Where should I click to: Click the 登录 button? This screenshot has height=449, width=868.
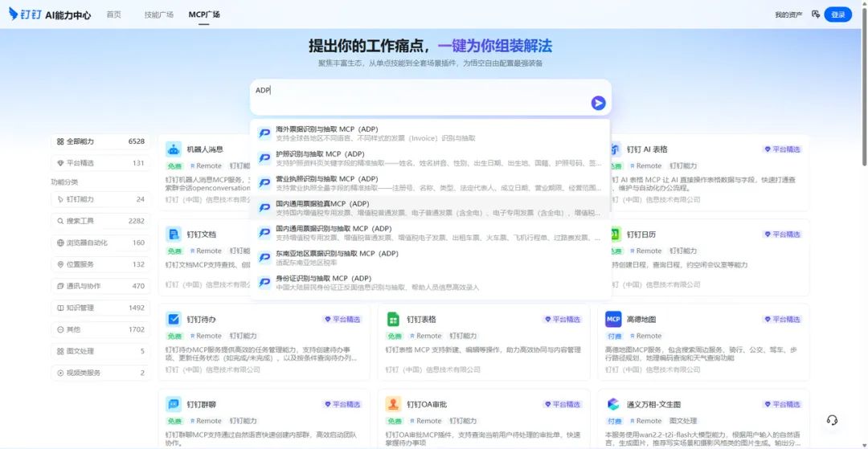coord(837,15)
